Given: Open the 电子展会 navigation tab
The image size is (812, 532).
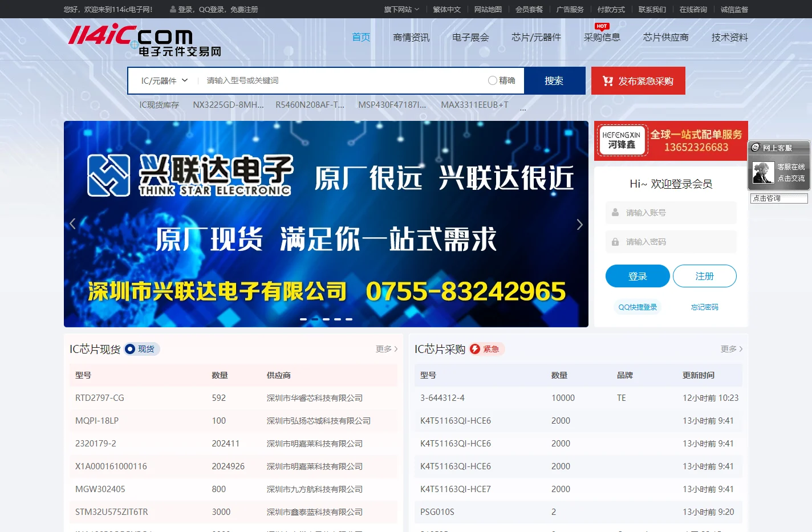Looking at the screenshot, I should pos(470,37).
